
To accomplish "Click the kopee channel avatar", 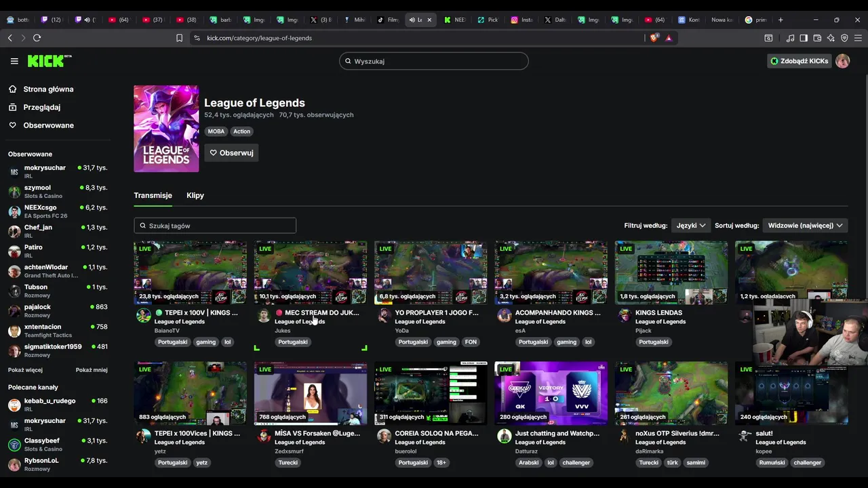I will (745, 436).
